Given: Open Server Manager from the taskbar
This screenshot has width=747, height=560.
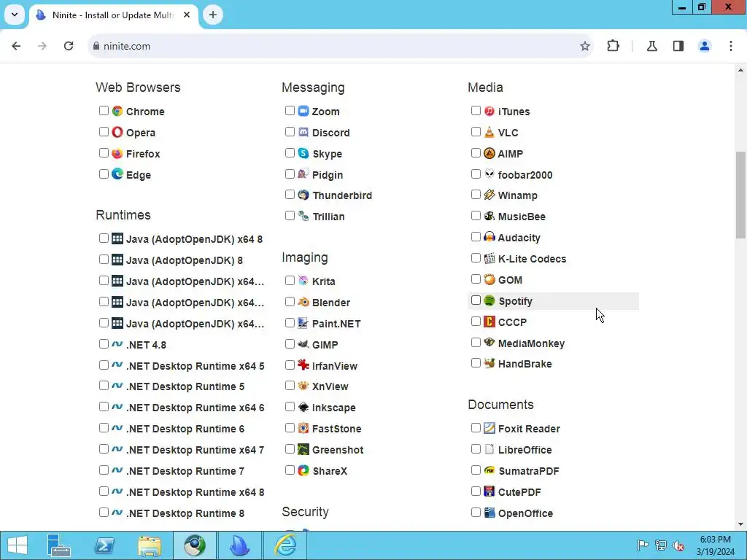Looking at the screenshot, I should pos(59,545).
